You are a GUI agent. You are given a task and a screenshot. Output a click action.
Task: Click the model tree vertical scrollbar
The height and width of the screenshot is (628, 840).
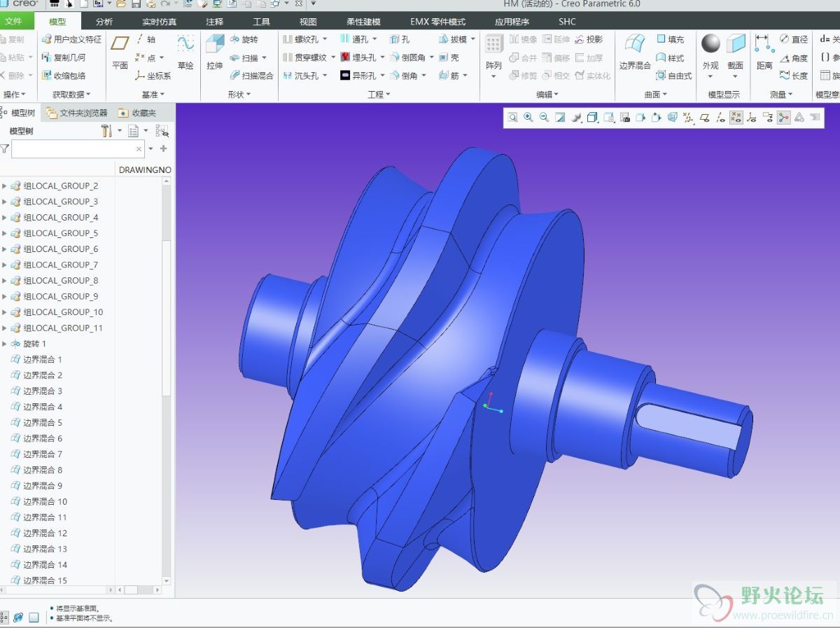pos(167,319)
